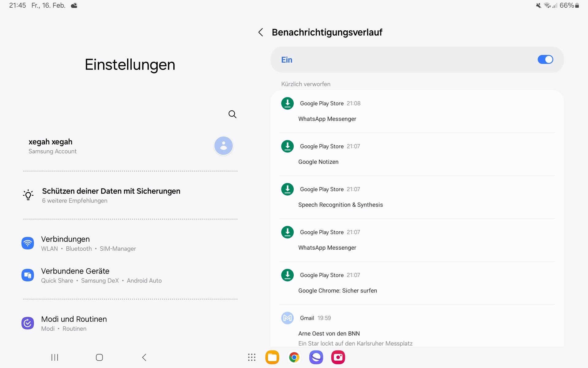Tap the recent apps navigation button
Viewport: 588px width, 368px height.
[55, 357]
